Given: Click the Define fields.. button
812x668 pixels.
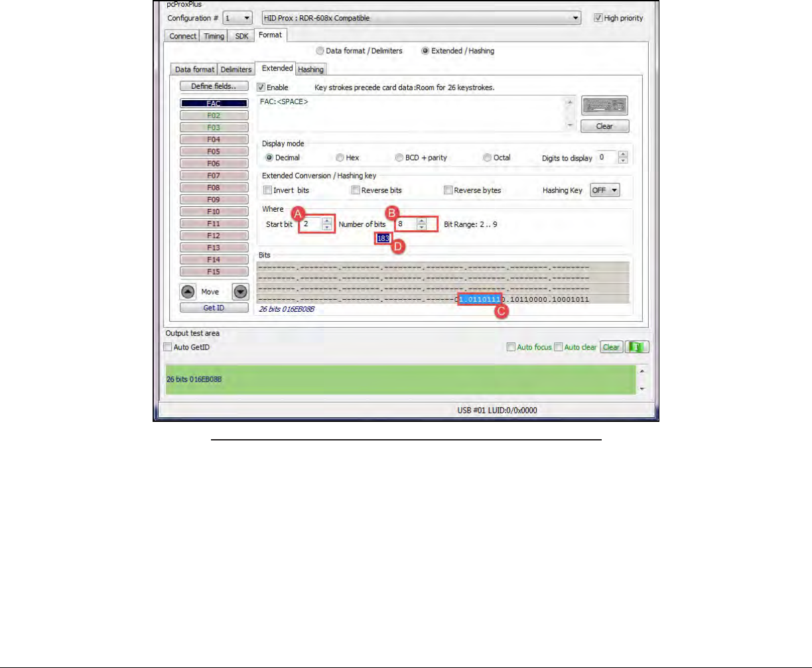Looking at the screenshot, I should click(x=214, y=86).
